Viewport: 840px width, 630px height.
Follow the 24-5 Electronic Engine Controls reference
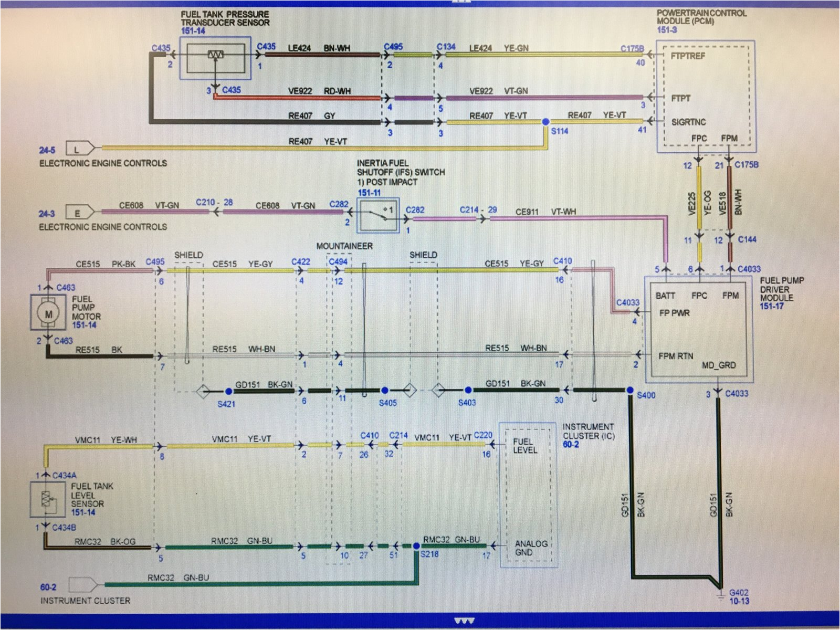click(47, 150)
